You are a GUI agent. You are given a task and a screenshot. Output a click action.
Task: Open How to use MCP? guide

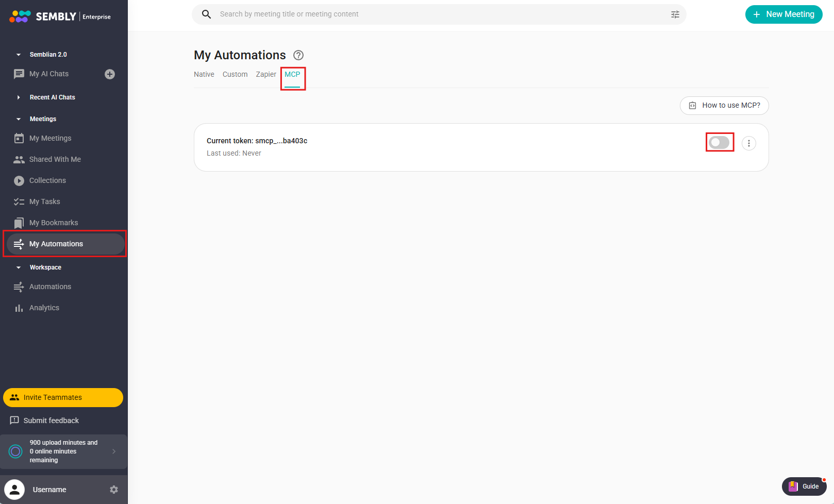click(x=724, y=105)
